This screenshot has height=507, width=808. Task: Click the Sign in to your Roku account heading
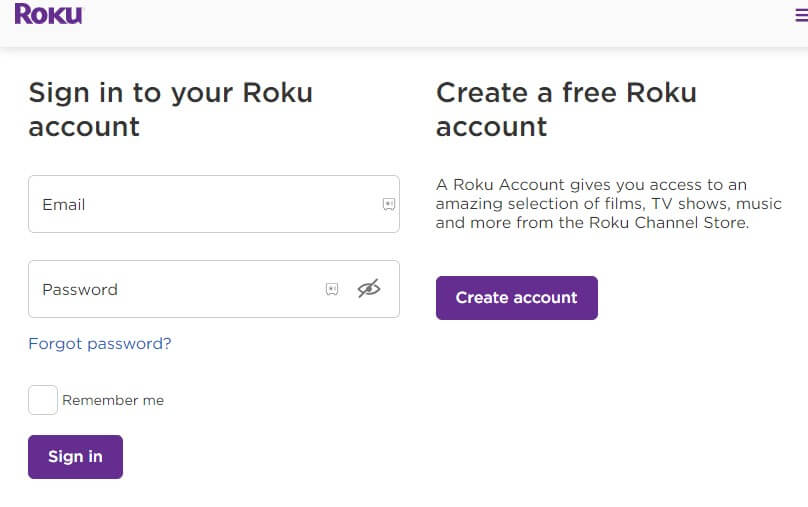[x=170, y=110]
